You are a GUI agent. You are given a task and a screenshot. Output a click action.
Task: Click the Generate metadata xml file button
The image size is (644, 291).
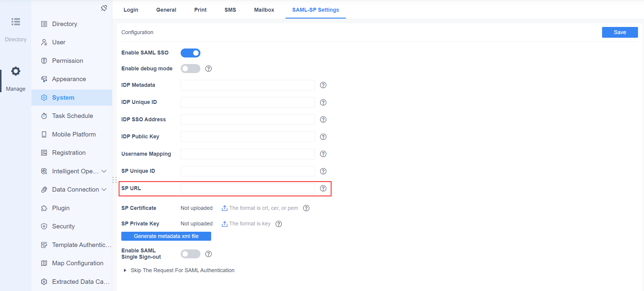(x=166, y=236)
